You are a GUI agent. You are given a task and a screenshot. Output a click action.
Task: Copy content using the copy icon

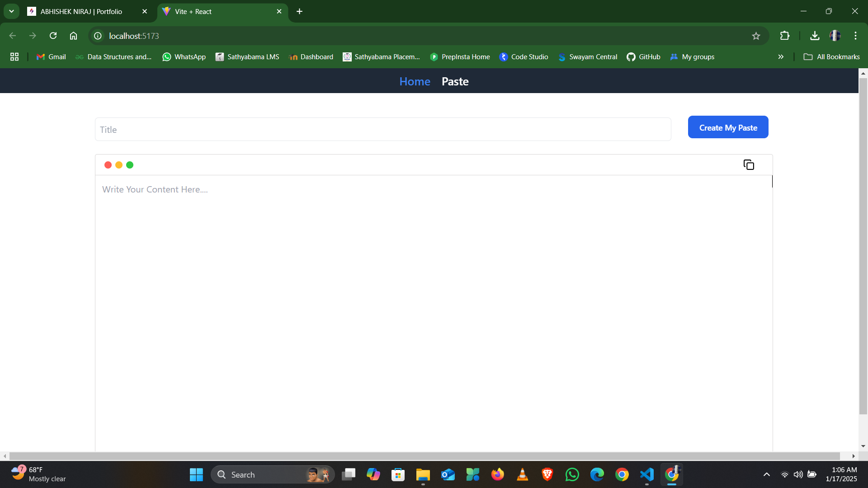click(749, 165)
